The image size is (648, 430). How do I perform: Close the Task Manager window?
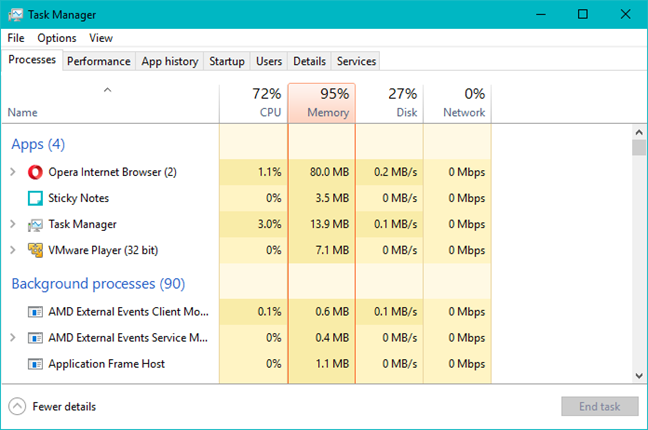click(x=625, y=14)
